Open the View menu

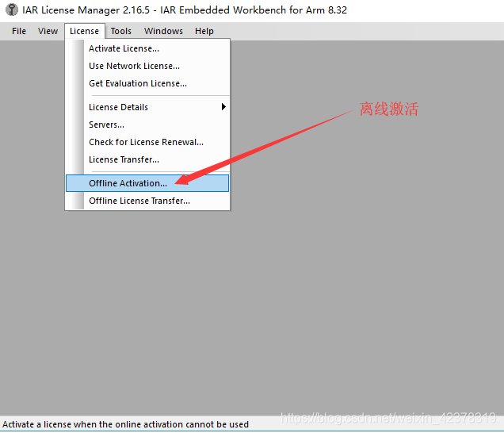point(48,31)
